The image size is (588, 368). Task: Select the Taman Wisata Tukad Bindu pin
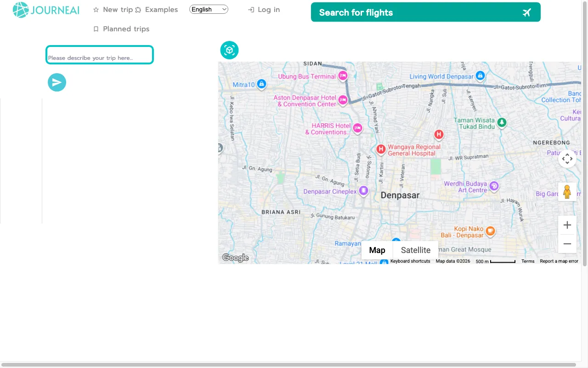coord(502,122)
